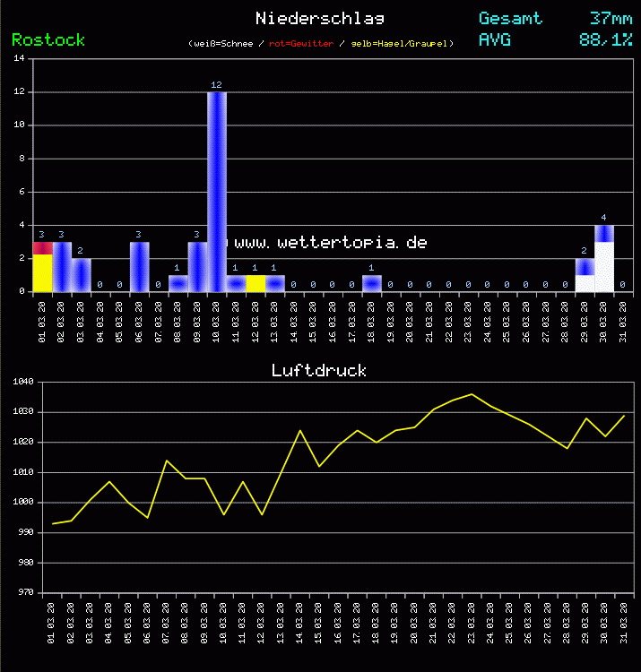
Task: Select the yellow hail segment on 01.03.20
Action: (42, 273)
